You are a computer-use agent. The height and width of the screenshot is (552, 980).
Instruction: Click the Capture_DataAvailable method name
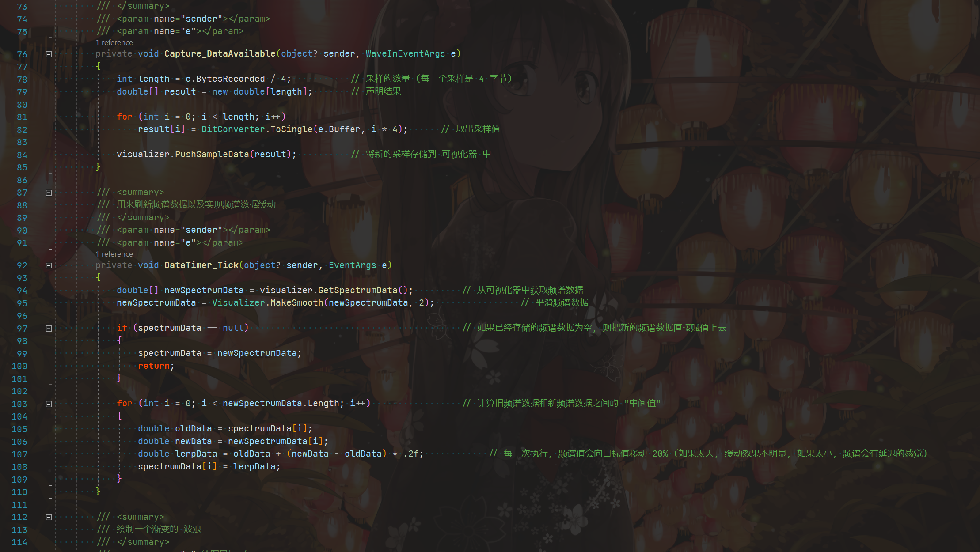point(220,54)
